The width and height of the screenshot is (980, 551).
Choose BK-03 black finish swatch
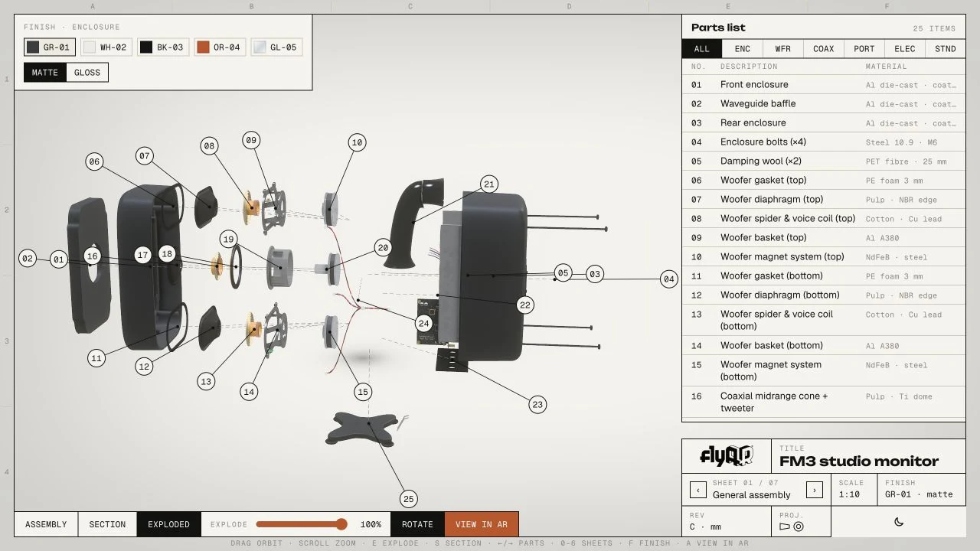pos(163,47)
